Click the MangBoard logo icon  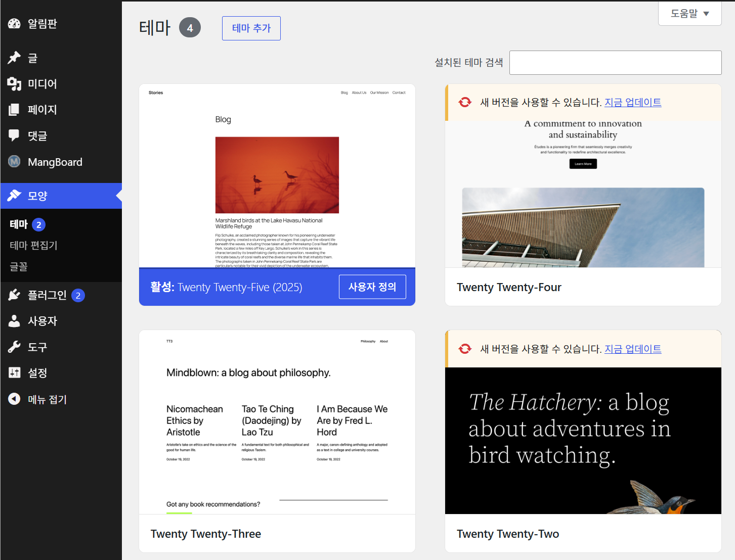(x=14, y=162)
